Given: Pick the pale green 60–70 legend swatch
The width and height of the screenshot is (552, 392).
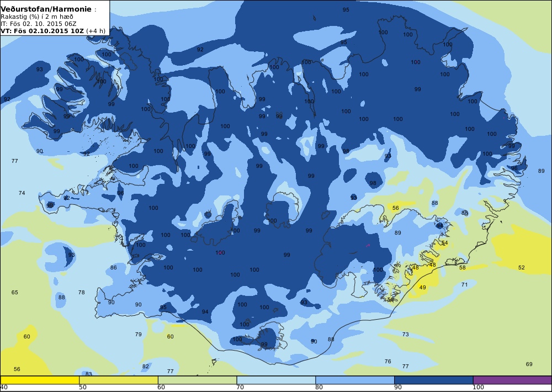Looking at the screenshot, I should 197,380.
